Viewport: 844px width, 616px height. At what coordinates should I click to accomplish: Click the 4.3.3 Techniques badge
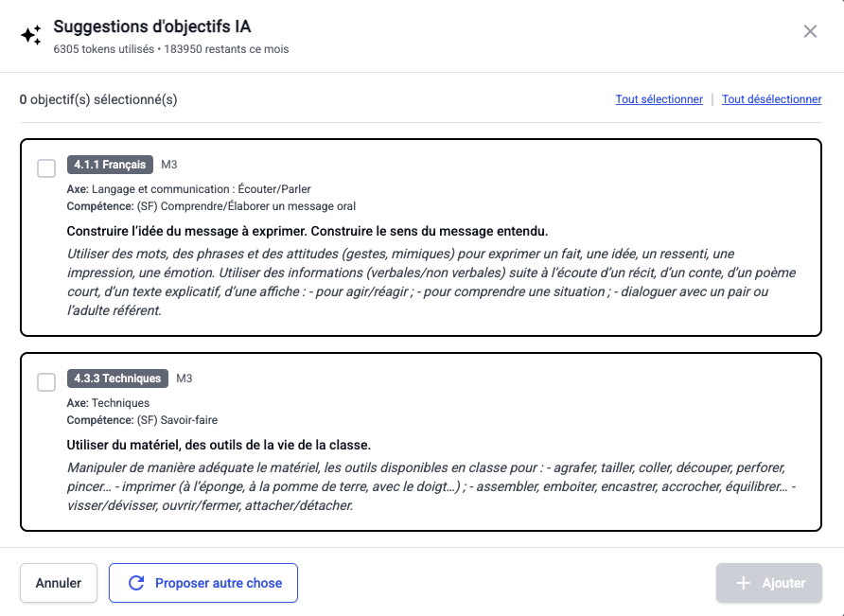click(x=117, y=378)
